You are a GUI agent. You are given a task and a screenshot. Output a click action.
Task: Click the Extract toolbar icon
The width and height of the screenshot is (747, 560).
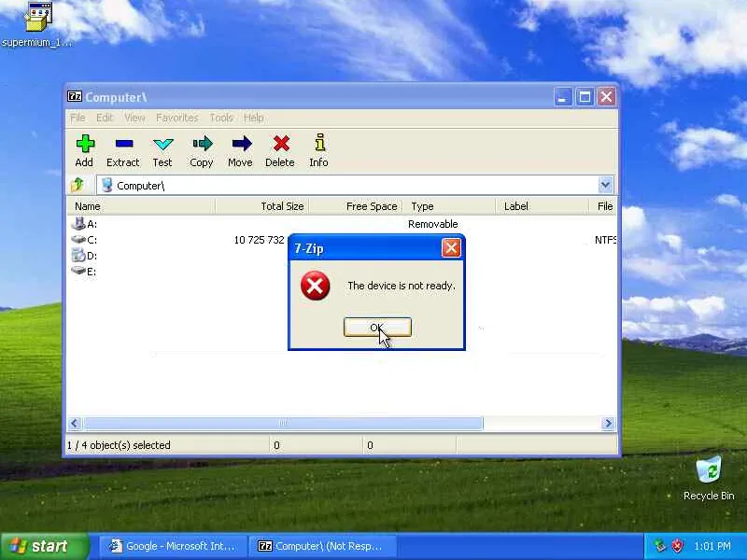[x=124, y=144]
